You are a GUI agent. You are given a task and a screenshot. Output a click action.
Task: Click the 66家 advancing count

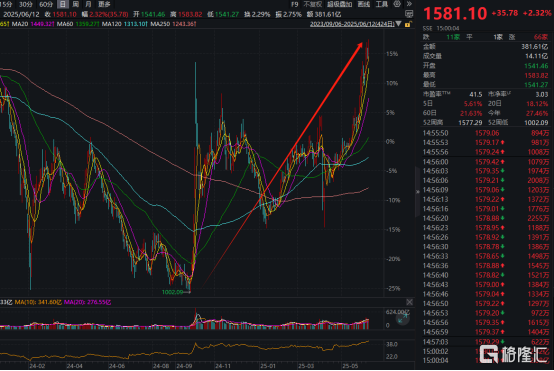point(541,37)
